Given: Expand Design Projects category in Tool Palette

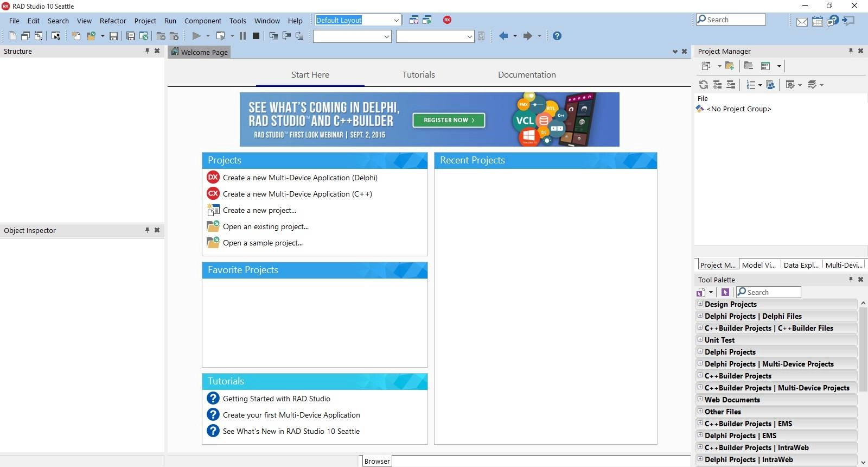Looking at the screenshot, I should pyautogui.click(x=700, y=304).
